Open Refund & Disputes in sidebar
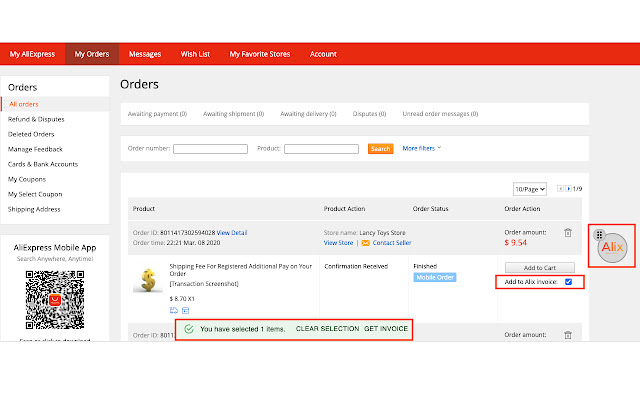 (x=36, y=119)
